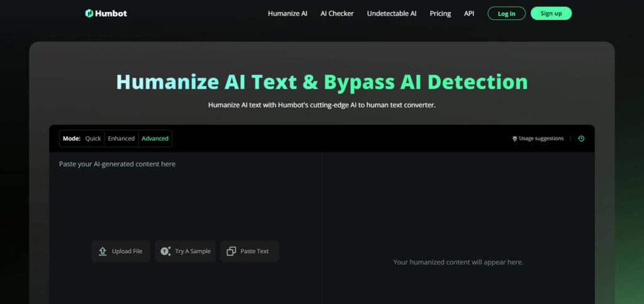Viewport: 644px width, 304px height.
Task: Click the Paste Text button label
Action: (254, 251)
